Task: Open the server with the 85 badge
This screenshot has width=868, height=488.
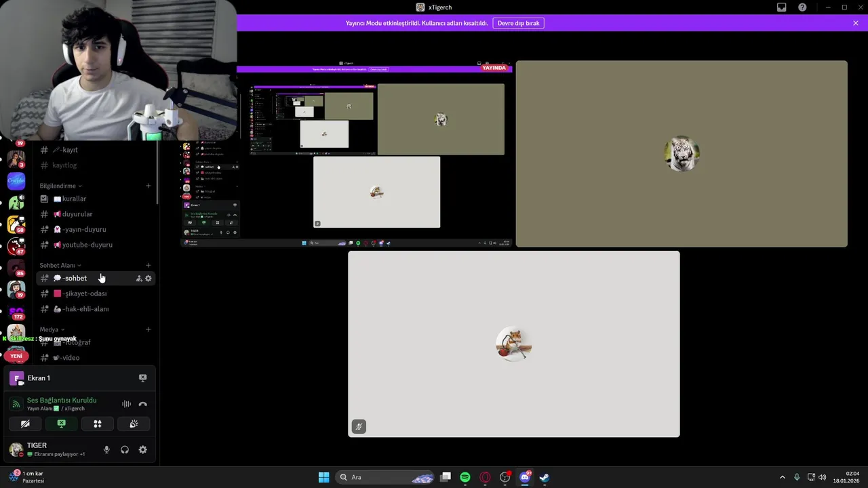Action: 16,270
